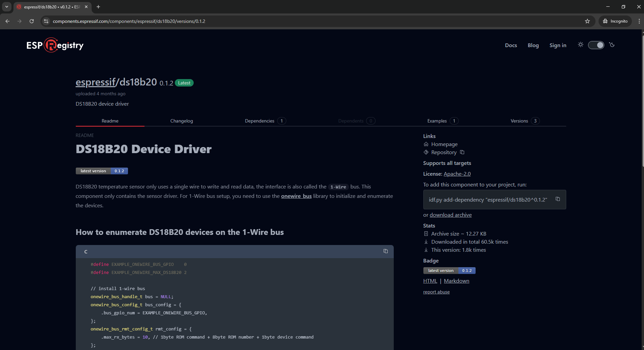644x350 pixels.
Task: Click 'Downloaded in total 60.5k times' text
Action: click(470, 242)
